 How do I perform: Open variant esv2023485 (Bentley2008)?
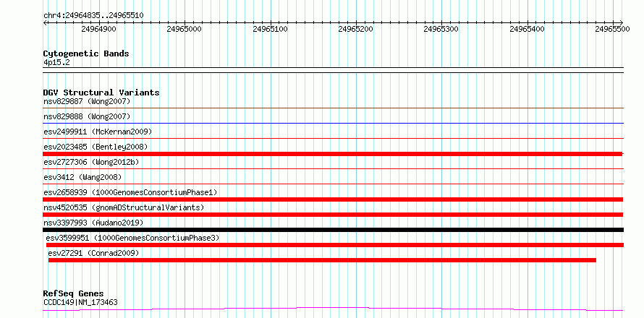96,147
